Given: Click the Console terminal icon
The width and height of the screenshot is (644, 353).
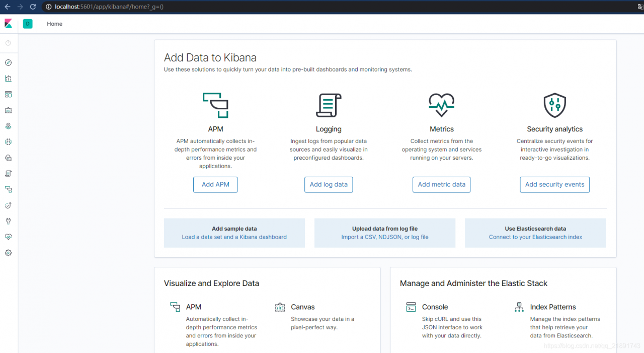Looking at the screenshot, I should tap(411, 307).
